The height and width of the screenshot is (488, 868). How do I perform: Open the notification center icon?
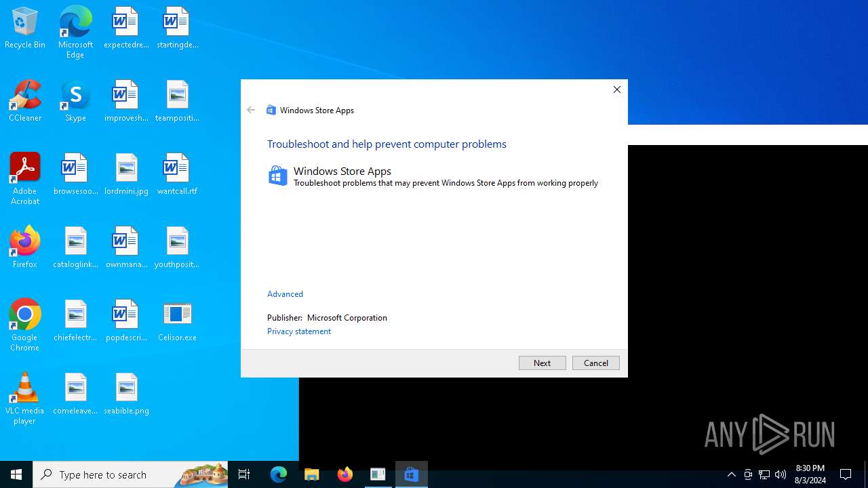tap(846, 474)
